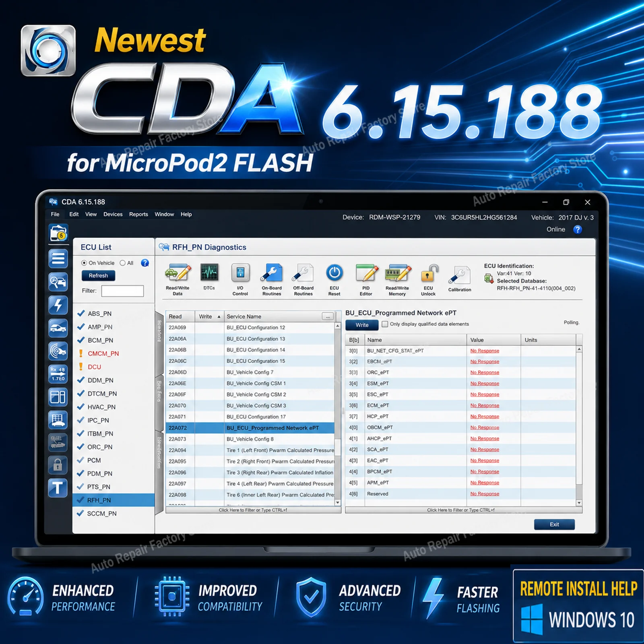Open the DTCs tool
Image resolution: width=644 pixels, height=644 pixels.
coord(209,277)
